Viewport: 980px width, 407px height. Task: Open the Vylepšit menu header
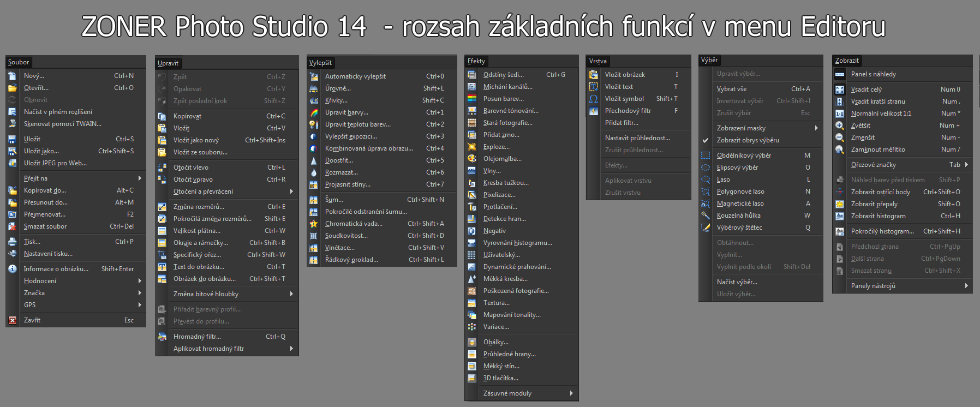(x=320, y=63)
